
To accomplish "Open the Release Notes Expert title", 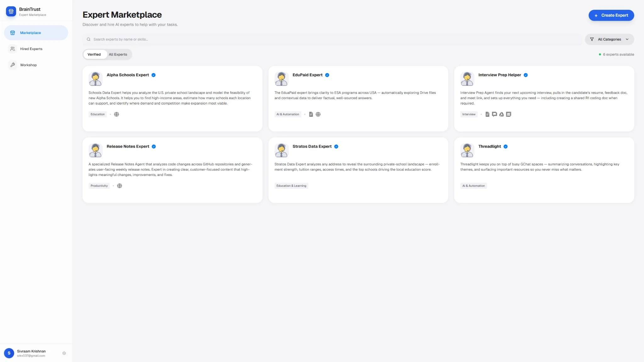I will 128,146.
